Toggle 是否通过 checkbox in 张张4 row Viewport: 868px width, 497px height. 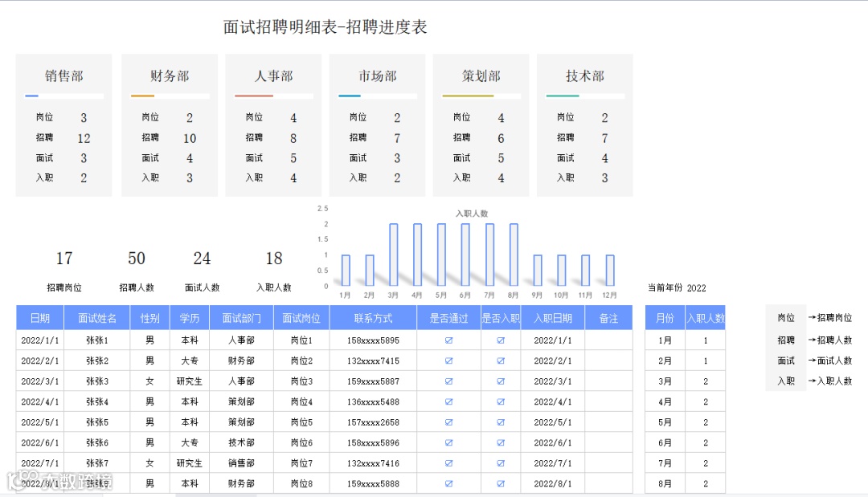[x=449, y=402]
